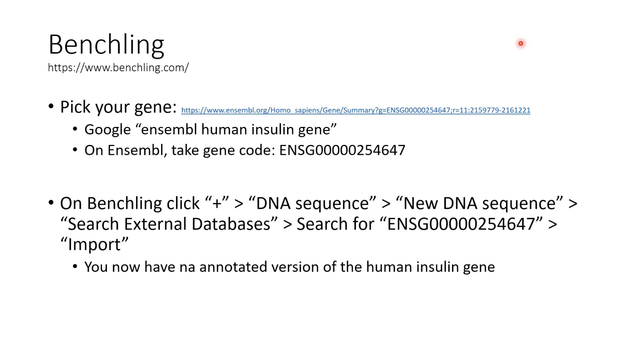Click the Google "ensembl human insulin gene" line

click(x=210, y=130)
